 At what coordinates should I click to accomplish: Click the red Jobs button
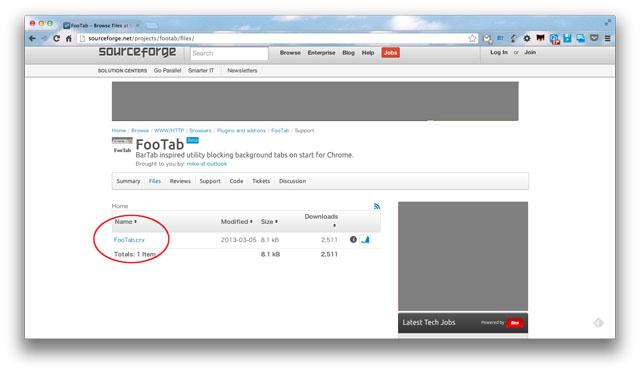pyautogui.click(x=391, y=53)
